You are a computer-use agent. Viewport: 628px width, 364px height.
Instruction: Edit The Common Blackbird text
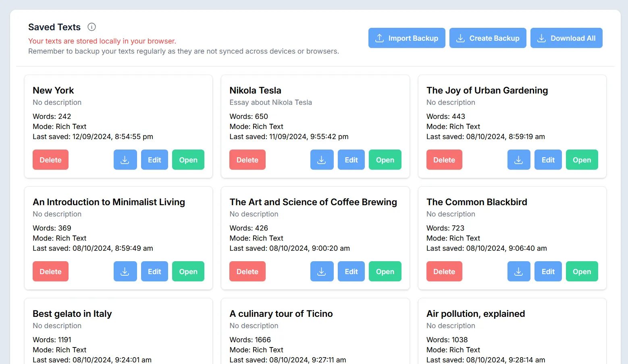(548, 271)
